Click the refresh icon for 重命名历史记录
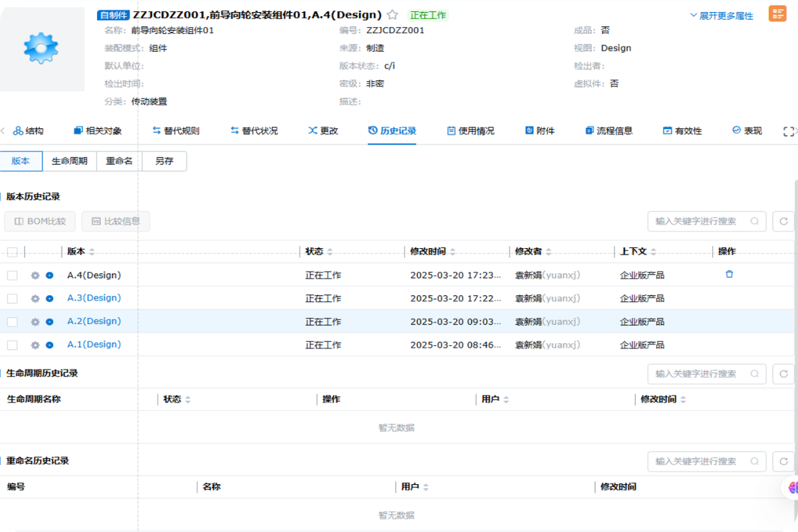This screenshot has height=532, width=798. (x=783, y=462)
